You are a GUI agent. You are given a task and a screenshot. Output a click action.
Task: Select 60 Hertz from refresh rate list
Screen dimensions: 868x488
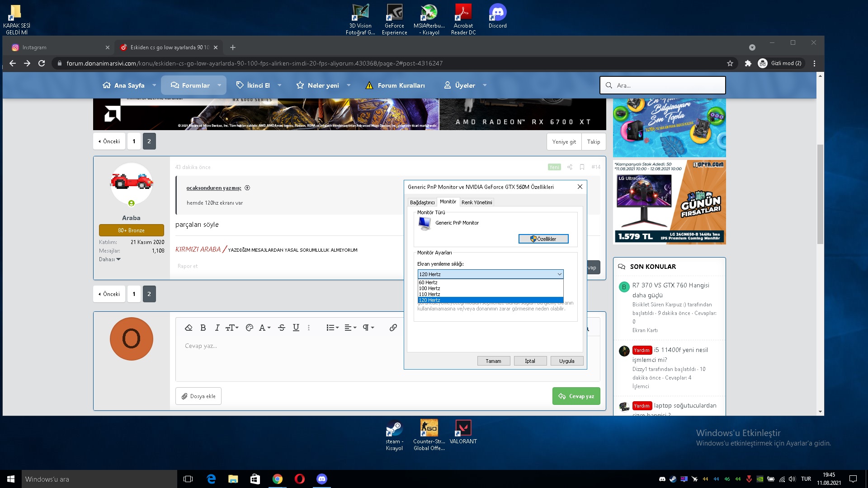click(x=491, y=282)
